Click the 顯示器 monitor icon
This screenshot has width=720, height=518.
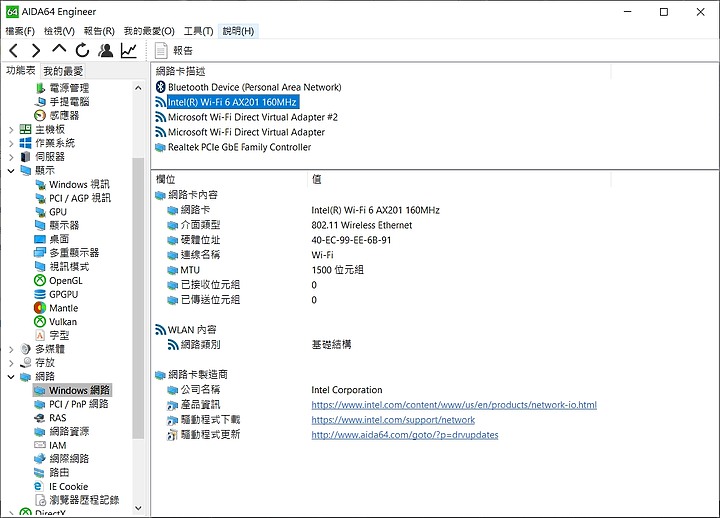click(x=40, y=225)
